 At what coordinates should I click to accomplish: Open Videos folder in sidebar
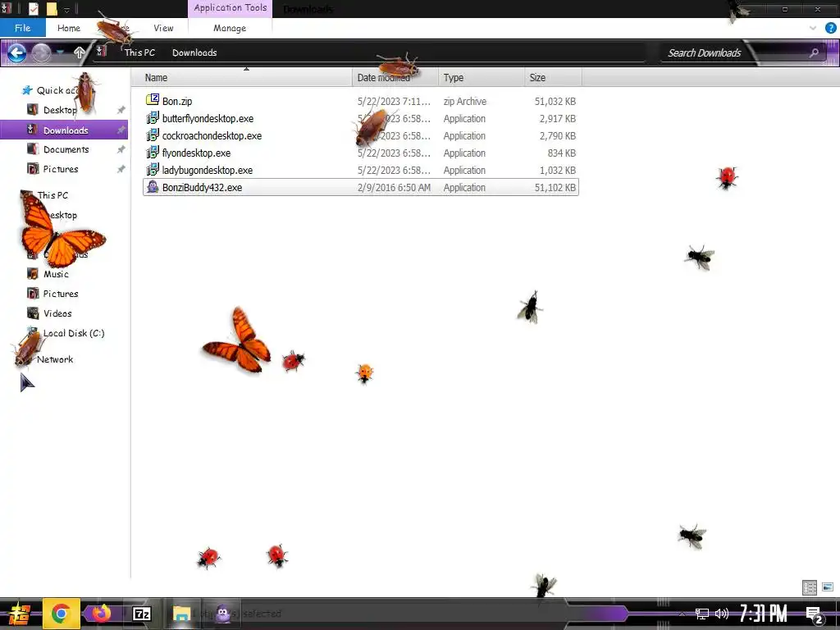tap(57, 313)
